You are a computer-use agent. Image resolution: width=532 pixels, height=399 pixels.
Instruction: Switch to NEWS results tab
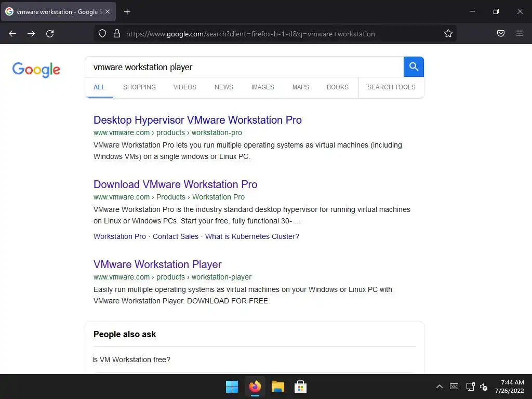pos(224,87)
